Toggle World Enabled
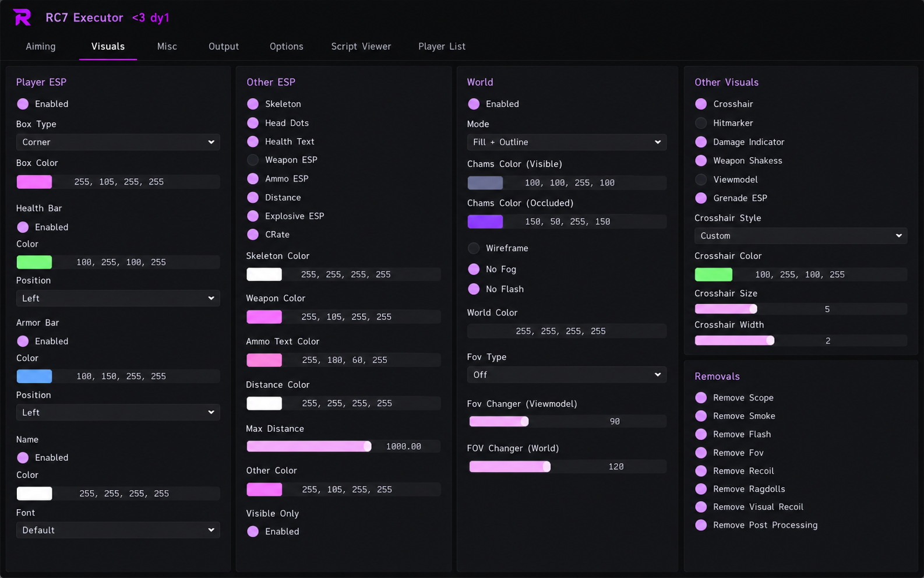 pos(474,104)
